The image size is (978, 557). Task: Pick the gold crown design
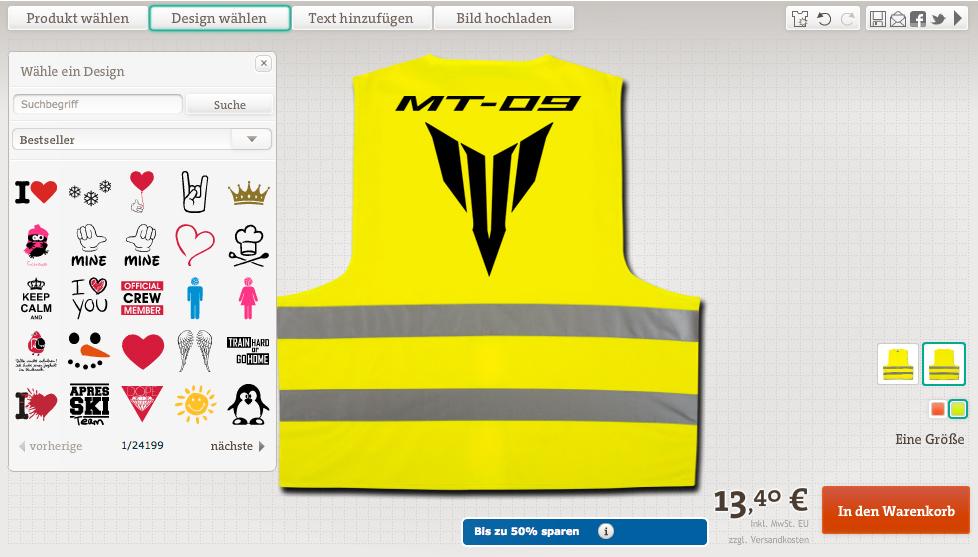click(x=248, y=192)
